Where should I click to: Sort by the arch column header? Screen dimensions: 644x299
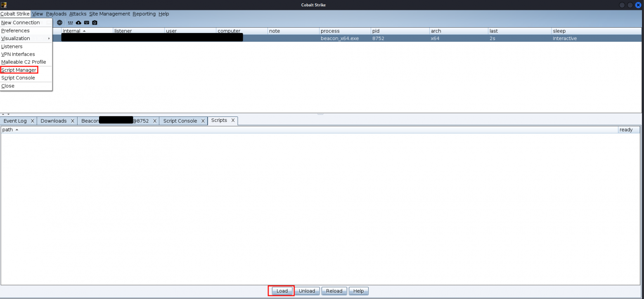(x=459, y=31)
